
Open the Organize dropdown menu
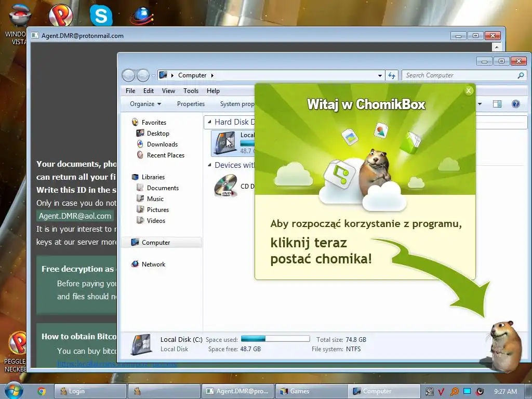pyautogui.click(x=145, y=104)
